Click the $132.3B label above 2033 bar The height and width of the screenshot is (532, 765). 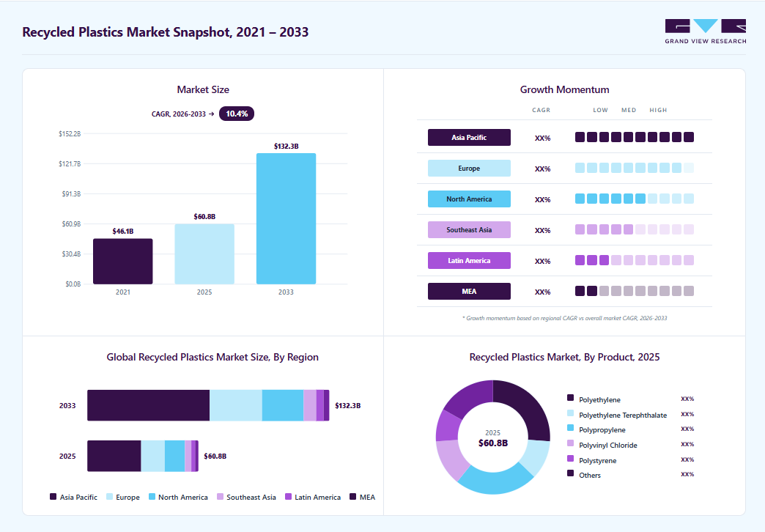pos(286,146)
